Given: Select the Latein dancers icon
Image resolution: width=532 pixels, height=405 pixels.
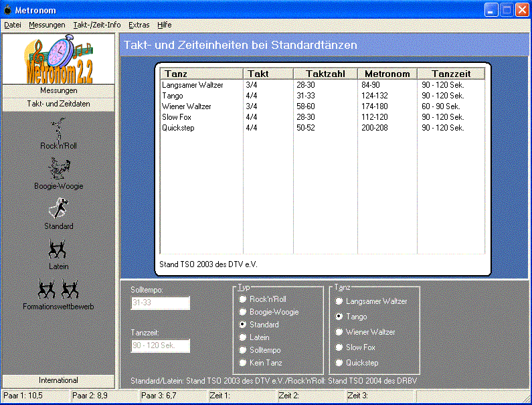Looking at the screenshot, I should (57, 249).
